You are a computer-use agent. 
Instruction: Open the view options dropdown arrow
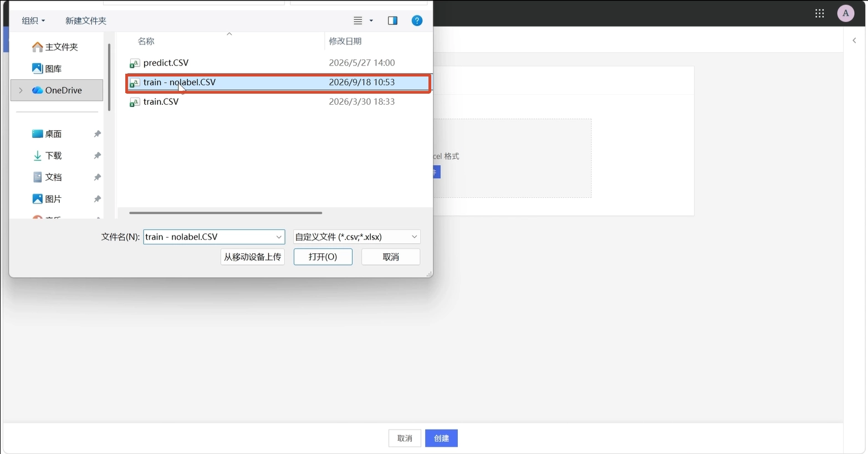pyautogui.click(x=371, y=21)
